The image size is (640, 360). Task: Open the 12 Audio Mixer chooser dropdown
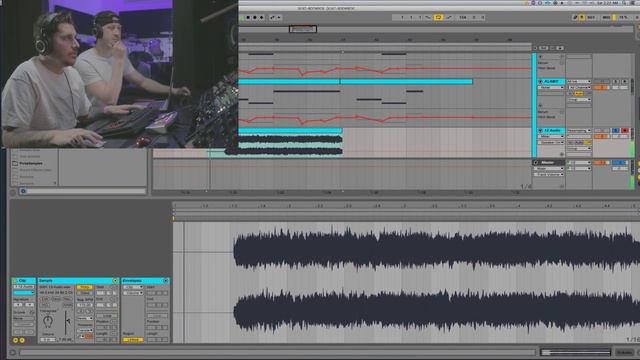tap(551, 136)
